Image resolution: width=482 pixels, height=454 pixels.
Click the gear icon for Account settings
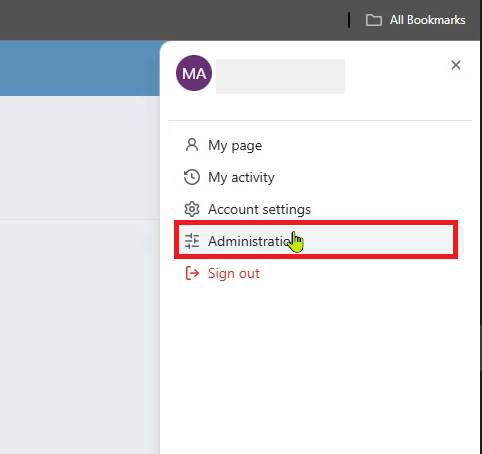(192, 209)
